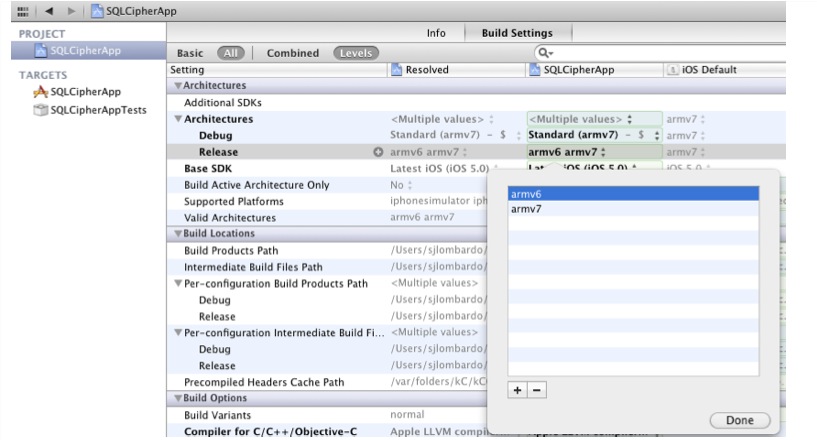This screenshot has width=817, height=440.
Task: Collapse Per-configuration Build Products Path
Action: point(178,284)
